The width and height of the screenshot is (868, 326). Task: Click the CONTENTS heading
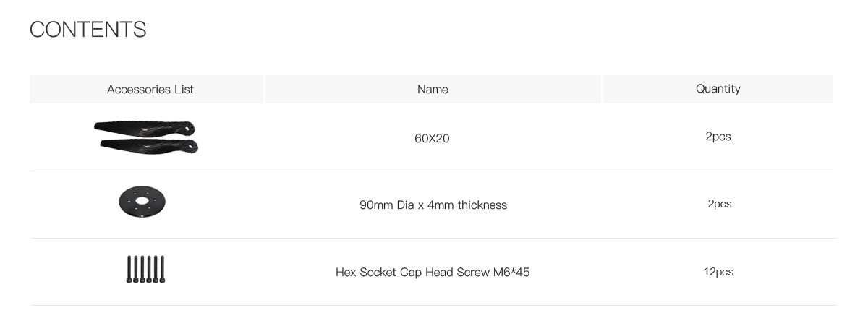pyautogui.click(x=88, y=30)
